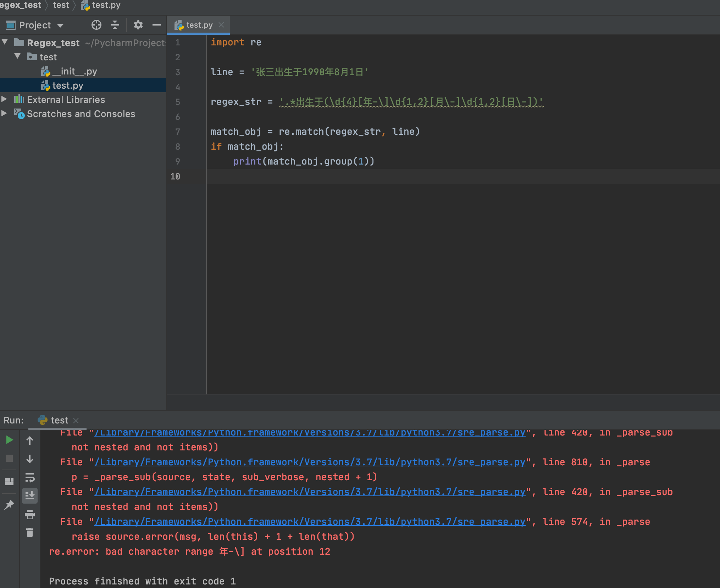Click the 'if match_obj:' line
Image resolution: width=720 pixels, height=588 pixels.
247,146
